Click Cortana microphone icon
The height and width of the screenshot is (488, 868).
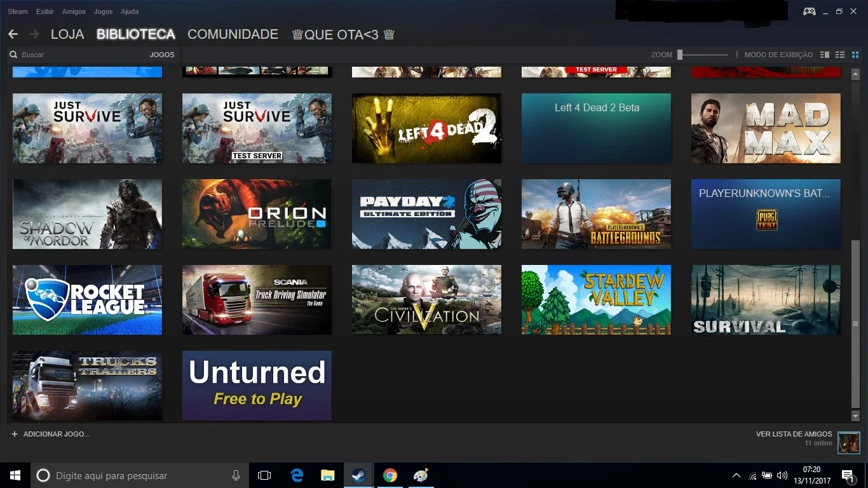coord(236,475)
